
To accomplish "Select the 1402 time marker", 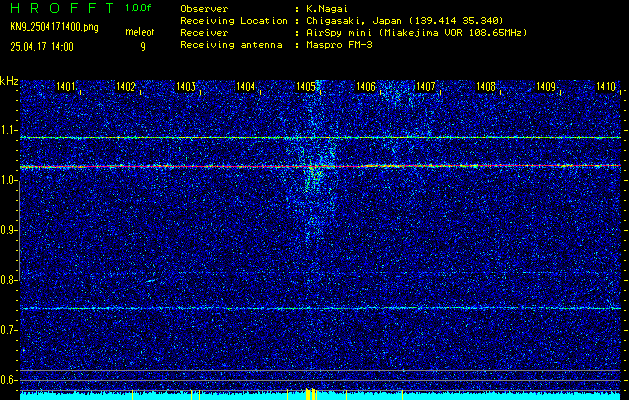I will tap(126, 86).
